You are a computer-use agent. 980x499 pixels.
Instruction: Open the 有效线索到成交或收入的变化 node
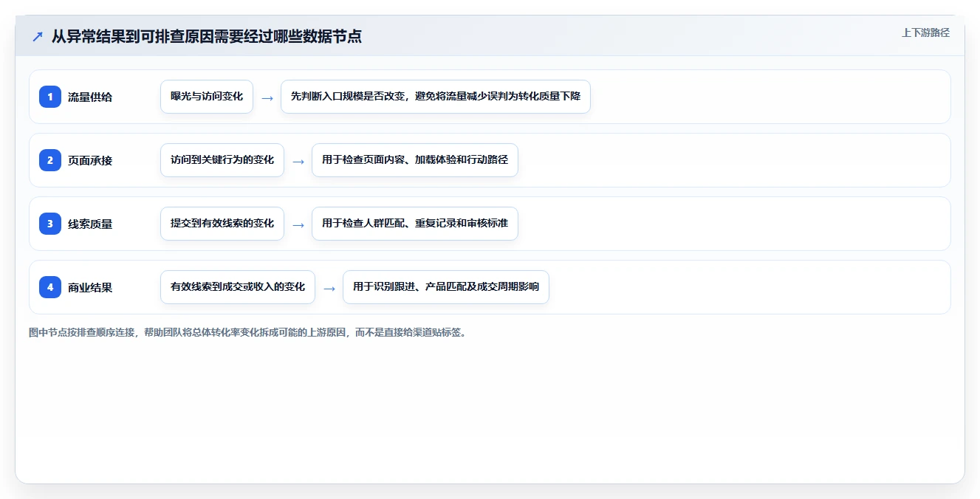point(238,287)
